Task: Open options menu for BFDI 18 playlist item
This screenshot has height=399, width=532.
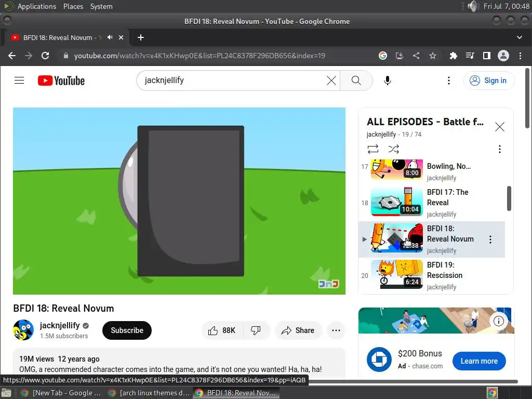Action: click(490, 240)
